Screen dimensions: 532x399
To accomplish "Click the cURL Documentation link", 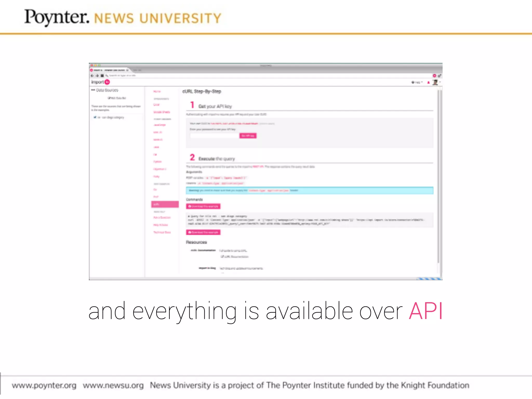I will tap(235, 257).
